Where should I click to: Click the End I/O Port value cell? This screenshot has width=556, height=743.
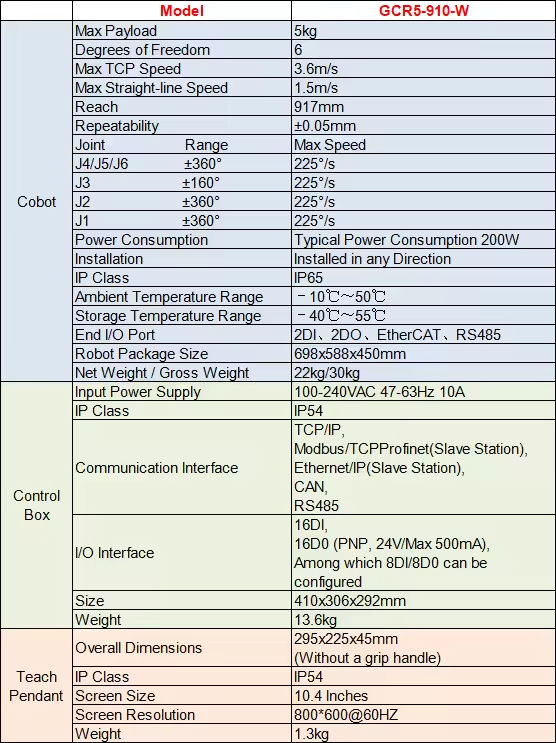coord(423,335)
